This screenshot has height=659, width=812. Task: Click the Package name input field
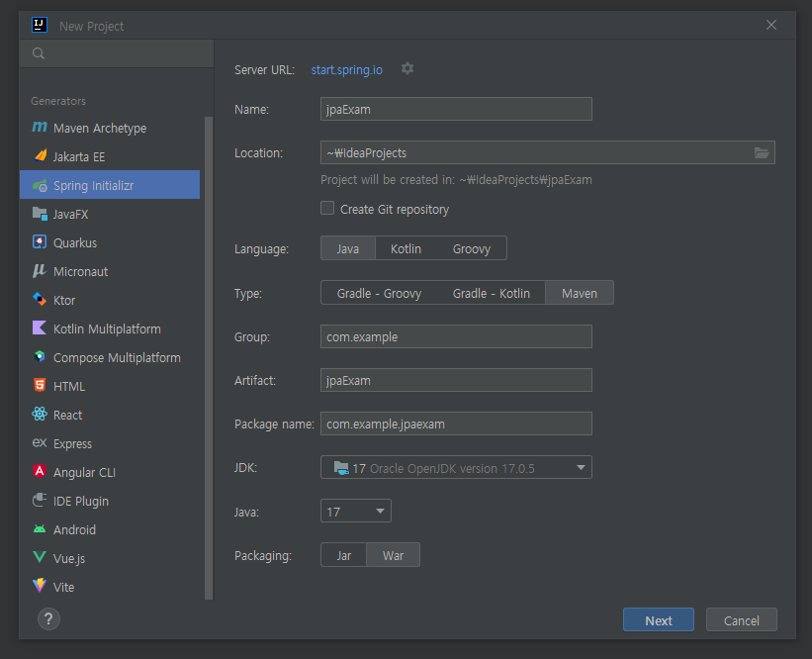coord(456,424)
